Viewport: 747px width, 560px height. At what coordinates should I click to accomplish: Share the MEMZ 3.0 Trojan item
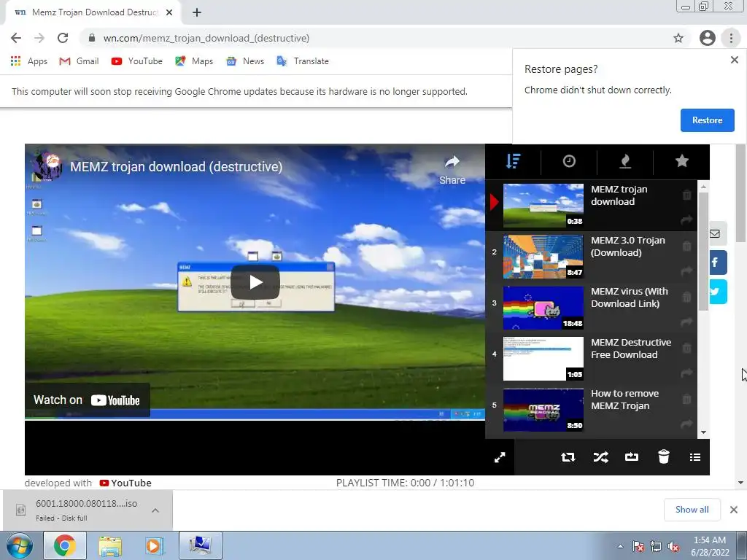686,271
